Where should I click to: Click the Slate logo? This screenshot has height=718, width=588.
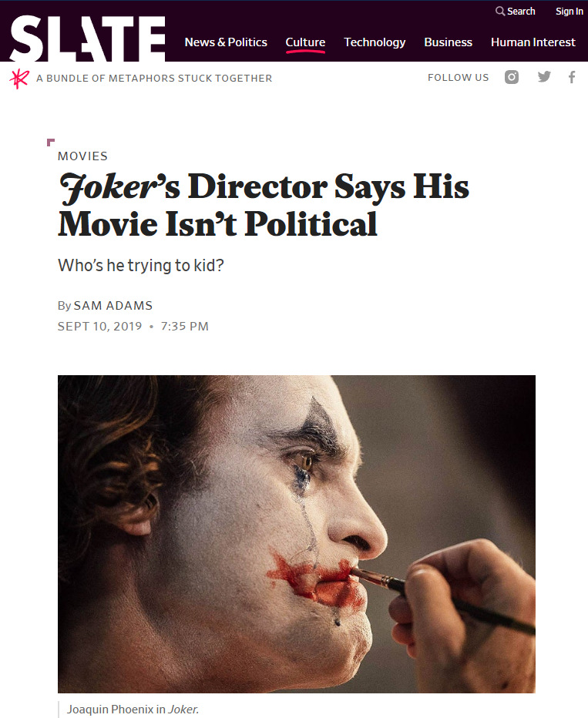(87, 39)
